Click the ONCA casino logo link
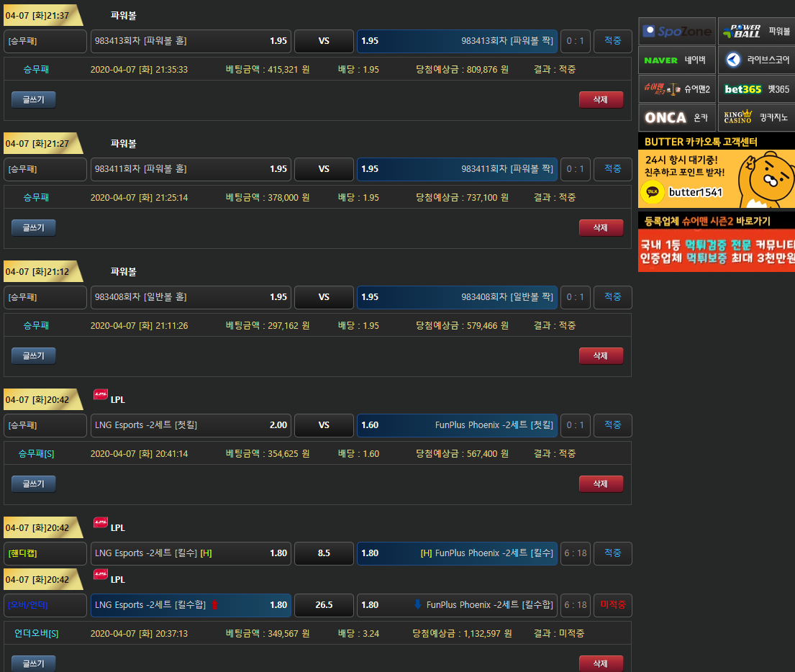 tap(677, 117)
